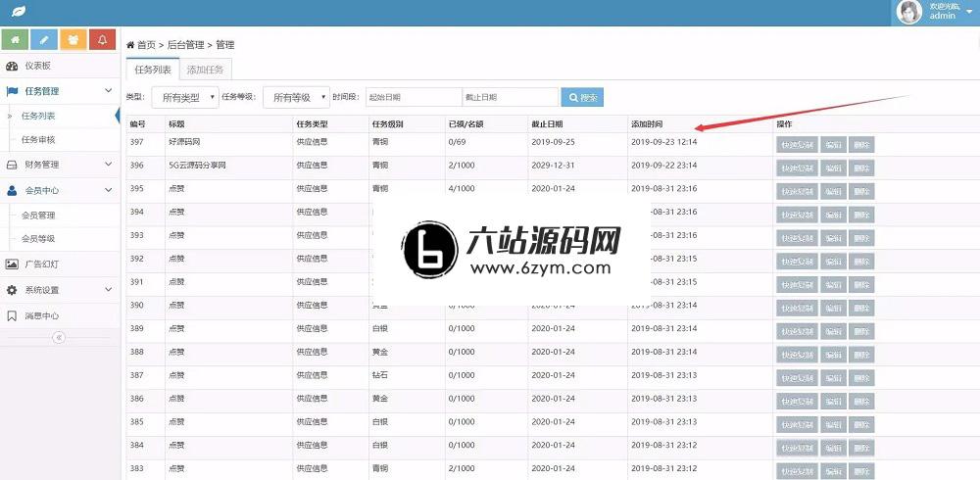Collapse the sidebar with double-arrow button
This screenshot has height=480, width=980.
tap(59, 337)
